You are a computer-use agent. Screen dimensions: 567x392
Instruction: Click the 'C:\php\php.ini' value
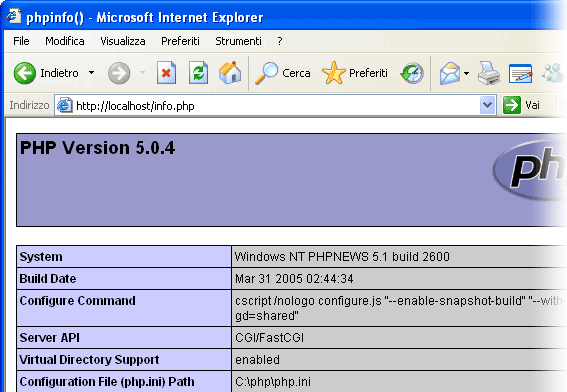(x=273, y=382)
